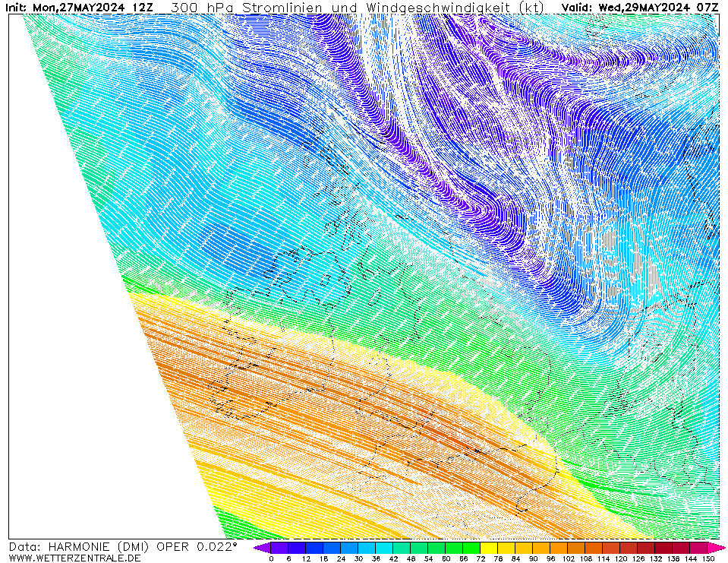Image resolution: width=728 pixels, height=563 pixels.
Task: Select the legend swatch between 0 and 6 kt
Action: tap(279, 548)
